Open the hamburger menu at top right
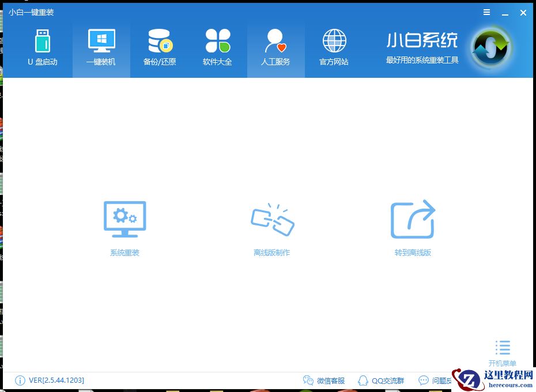 (x=486, y=12)
